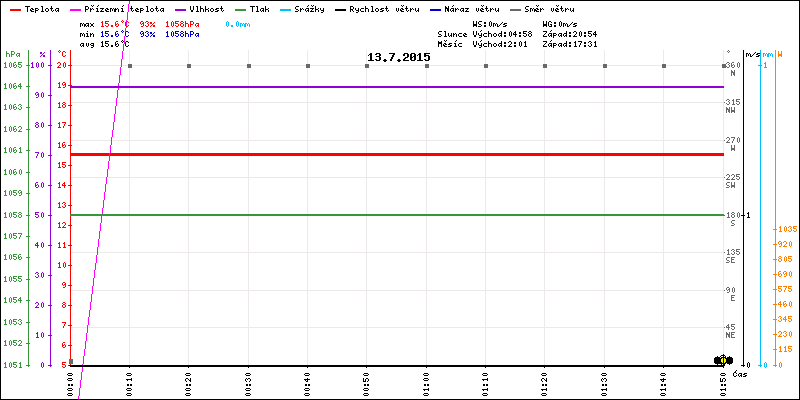Click moonrise time Východ:2:01
Image resolution: width=800 pixels, height=400 pixels.
(x=500, y=44)
